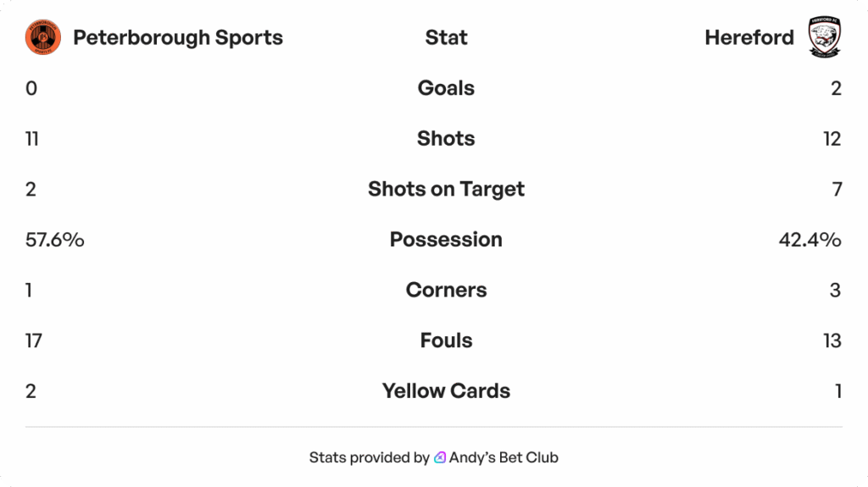868x487 pixels.
Task: Select the Peterborough Sports team name
Action: pos(178,38)
